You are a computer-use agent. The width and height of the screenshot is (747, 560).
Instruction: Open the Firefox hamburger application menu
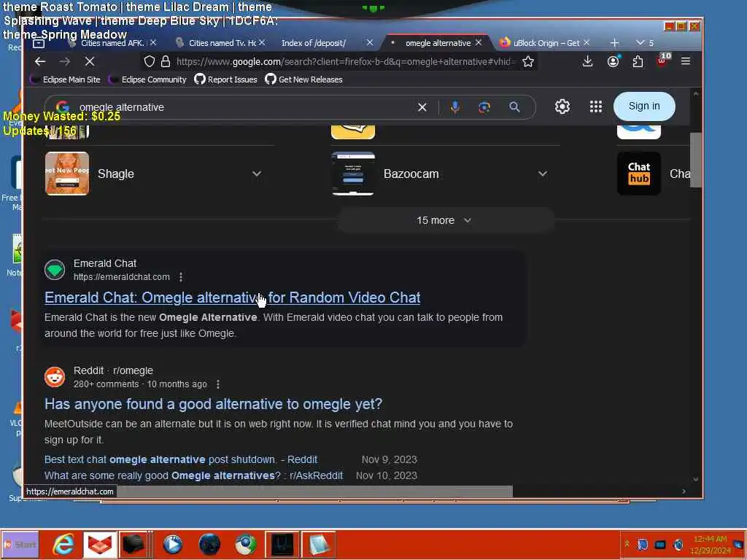(686, 61)
